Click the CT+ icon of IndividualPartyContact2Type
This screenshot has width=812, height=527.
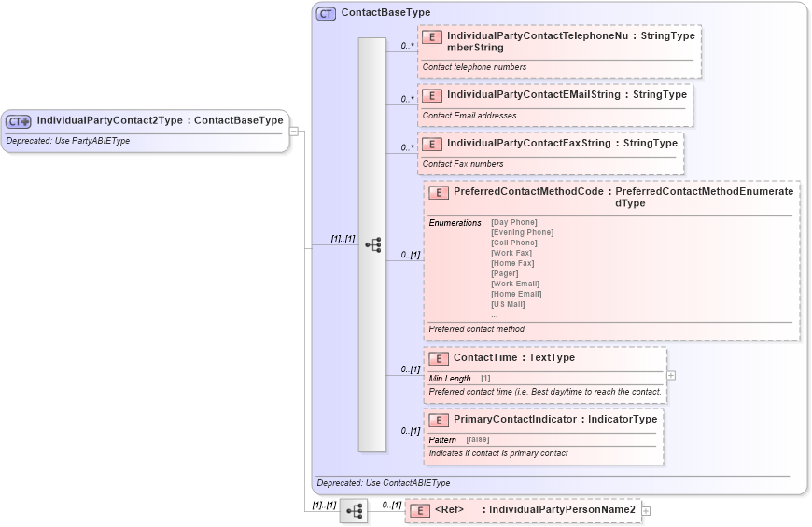tap(19, 121)
